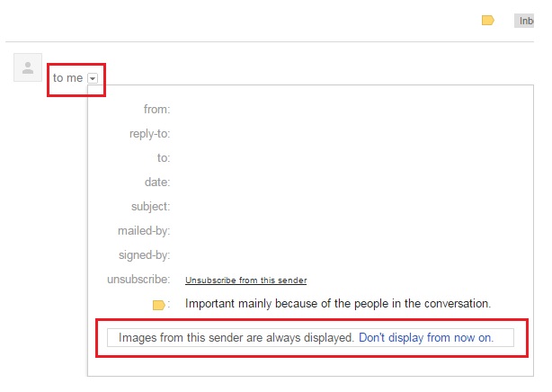Click the empty value beside the "subject:" label
Image resolution: width=552 pixels, height=392 pixels.
270,207
